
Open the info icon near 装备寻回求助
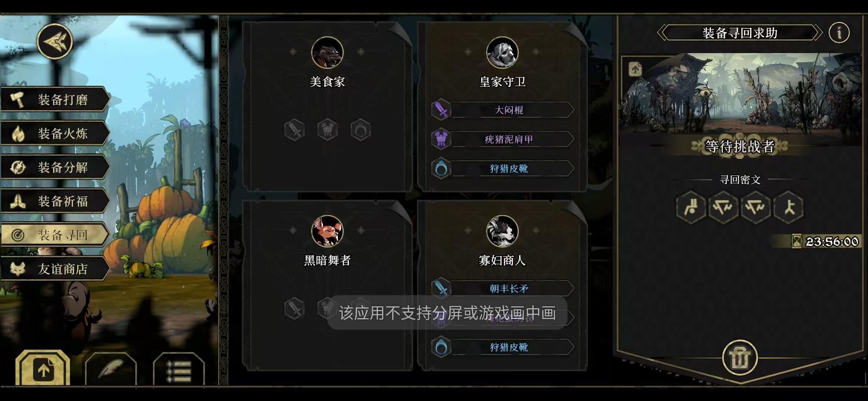pyautogui.click(x=839, y=33)
